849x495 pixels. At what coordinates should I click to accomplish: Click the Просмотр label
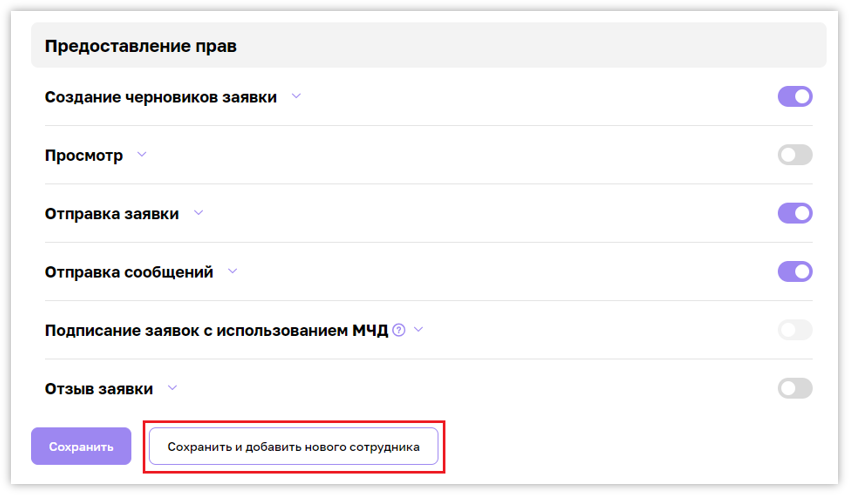pyautogui.click(x=84, y=155)
